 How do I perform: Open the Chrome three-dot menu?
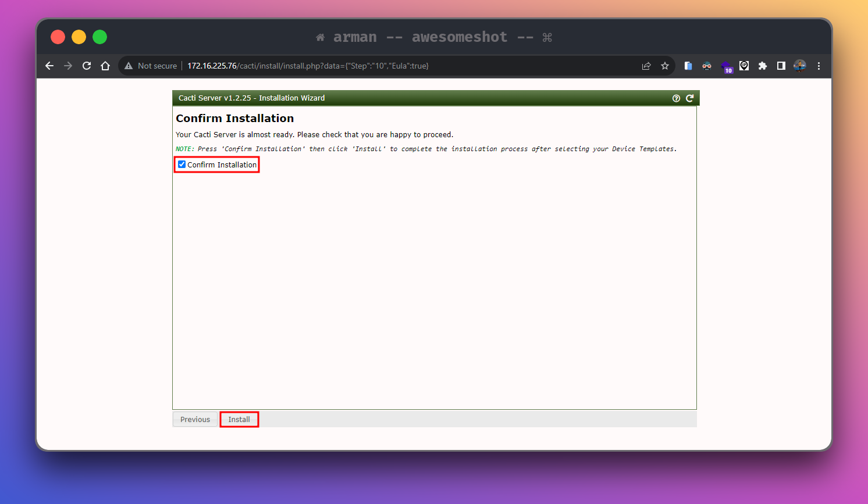[819, 66]
